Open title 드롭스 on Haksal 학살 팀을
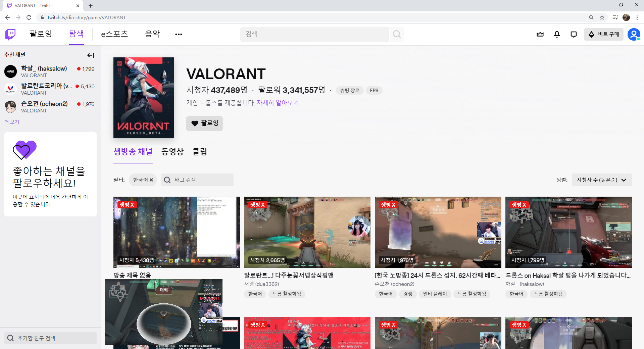 (x=568, y=275)
